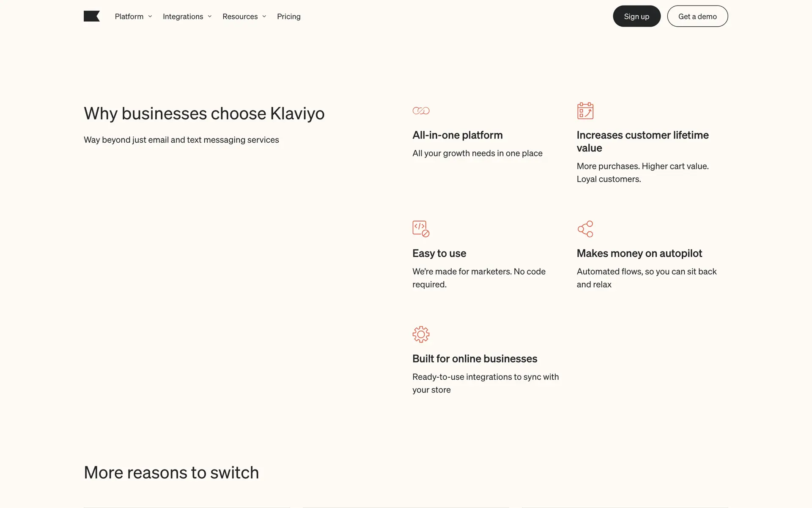Click the "Easy to use" heading
Image resolution: width=812 pixels, height=508 pixels.
pos(439,253)
